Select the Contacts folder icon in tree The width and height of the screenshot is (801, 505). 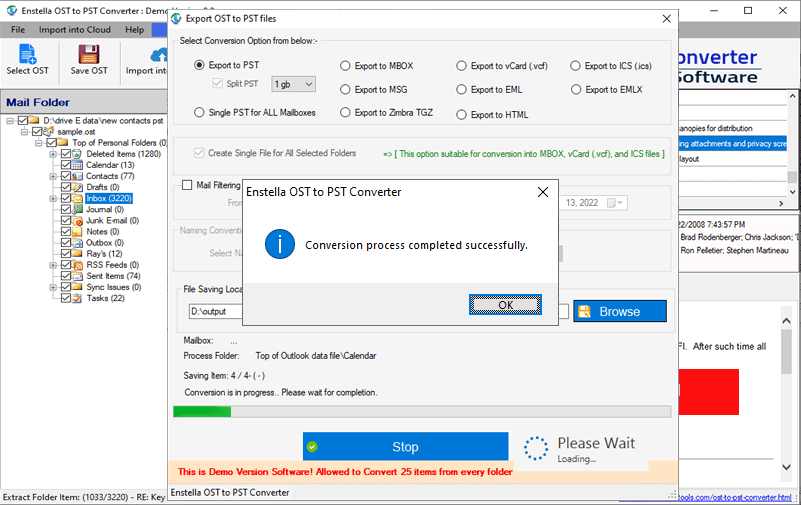point(79,176)
